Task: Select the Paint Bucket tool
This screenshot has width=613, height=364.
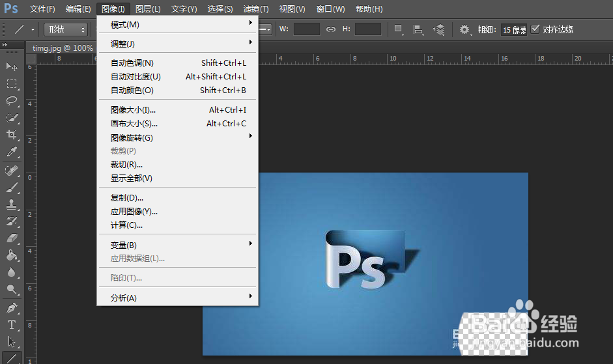Action: pos(12,255)
